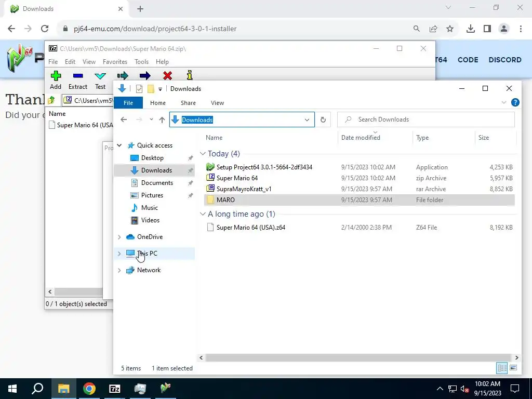Bookmark this page with the star icon
This screenshot has height=399, width=532.
pyautogui.click(x=450, y=29)
